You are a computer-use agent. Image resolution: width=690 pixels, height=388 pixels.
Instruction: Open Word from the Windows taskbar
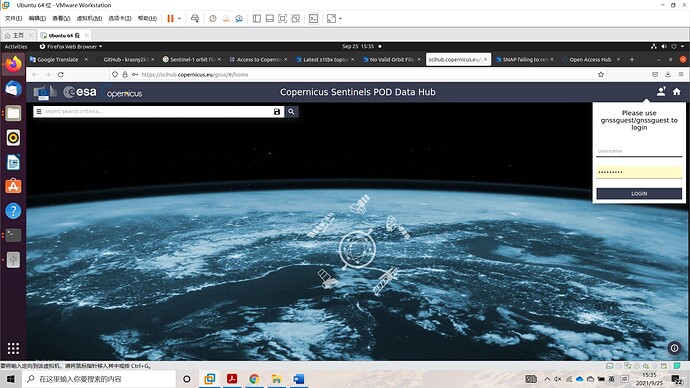[x=299, y=379]
